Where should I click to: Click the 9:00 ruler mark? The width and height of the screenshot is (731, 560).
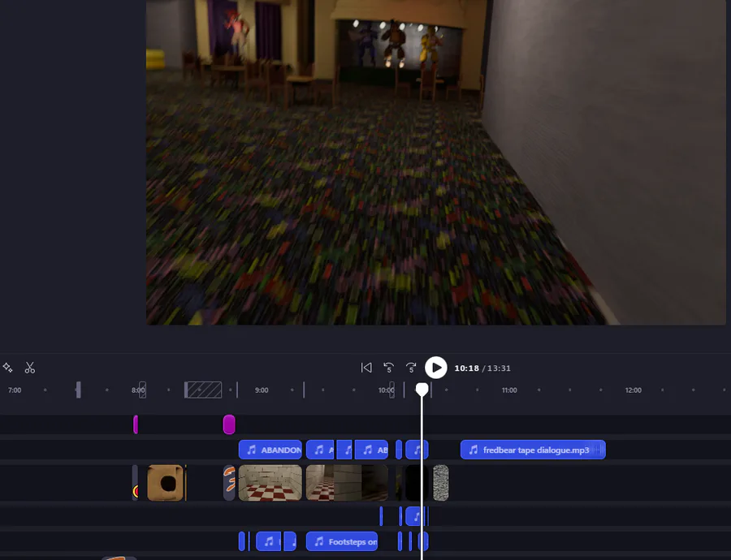pyautogui.click(x=262, y=390)
